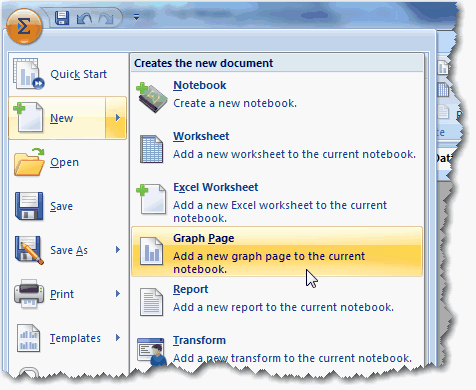Screen dimensions: 476x390
Task: Click the Print printer icon
Action: pyautogui.click(x=29, y=294)
